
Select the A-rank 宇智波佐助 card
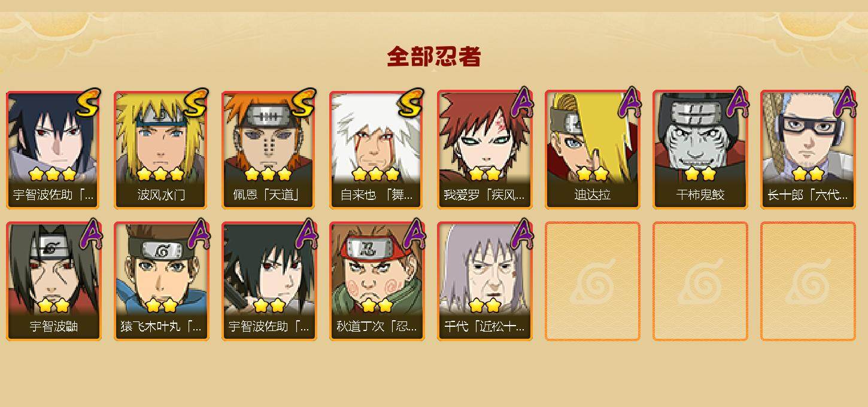[x=269, y=281]
